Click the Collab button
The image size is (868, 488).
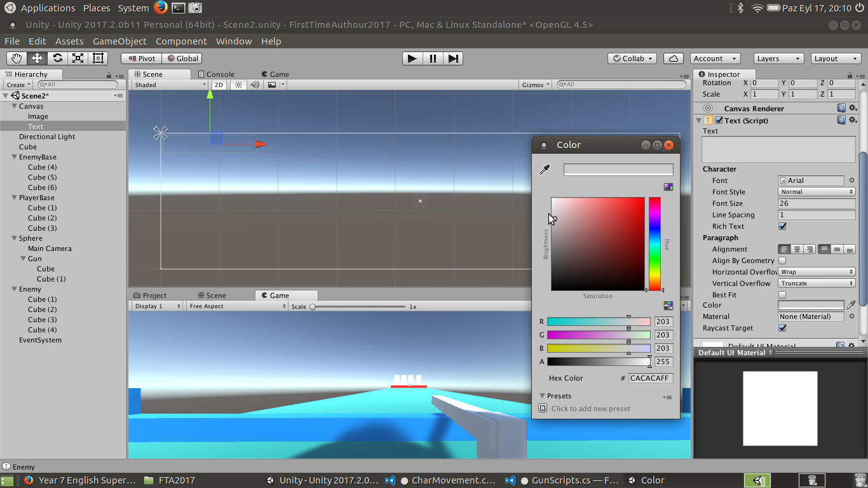tap(633, 58)
